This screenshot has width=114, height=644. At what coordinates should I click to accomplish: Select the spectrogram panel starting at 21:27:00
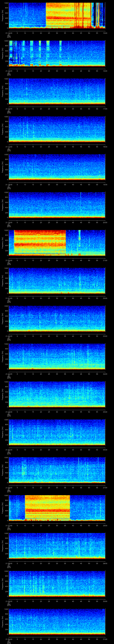[x=57, y=508]
